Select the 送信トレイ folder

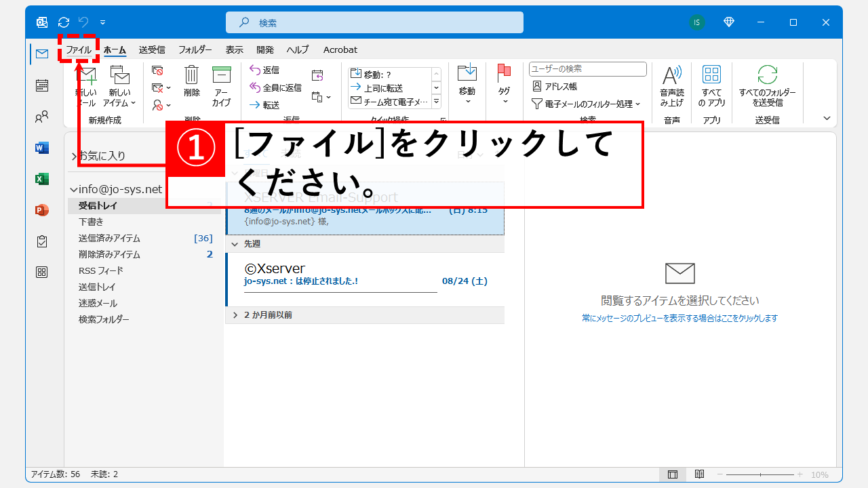145,287
